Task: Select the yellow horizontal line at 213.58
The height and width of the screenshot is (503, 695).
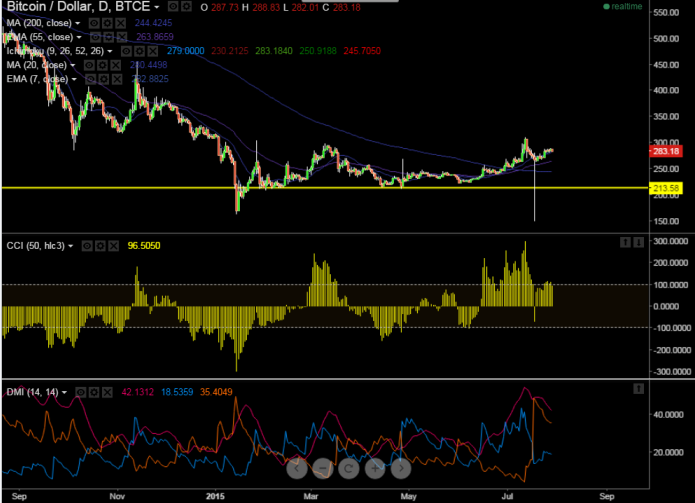Action: coord(325,188)
